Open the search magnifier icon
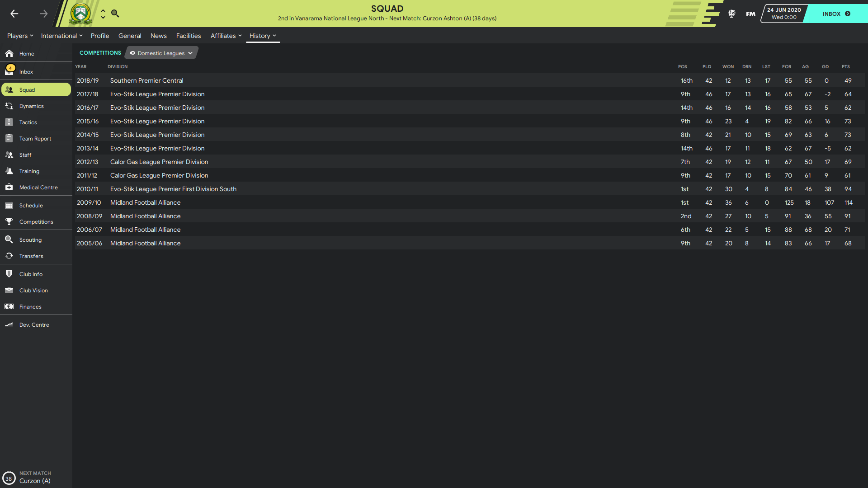The image size is (868, 488). 115,14
